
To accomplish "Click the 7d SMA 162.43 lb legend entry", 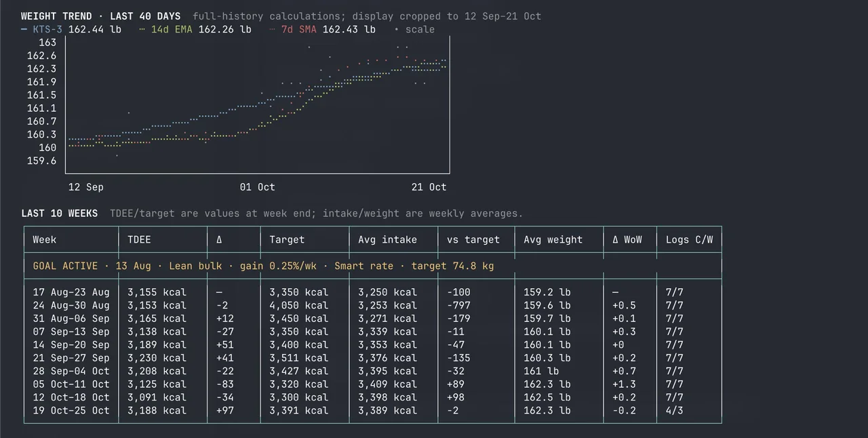I will click(322, 29).
